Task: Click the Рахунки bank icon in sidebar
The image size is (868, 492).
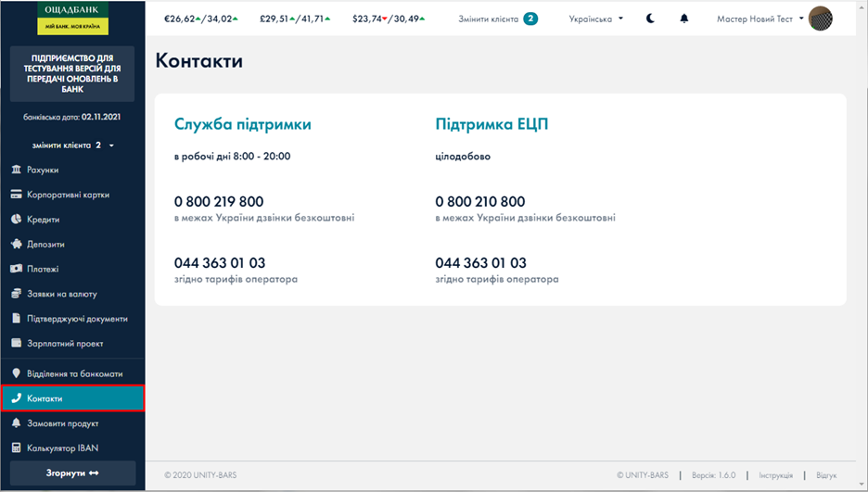Action: pos(16,170)
